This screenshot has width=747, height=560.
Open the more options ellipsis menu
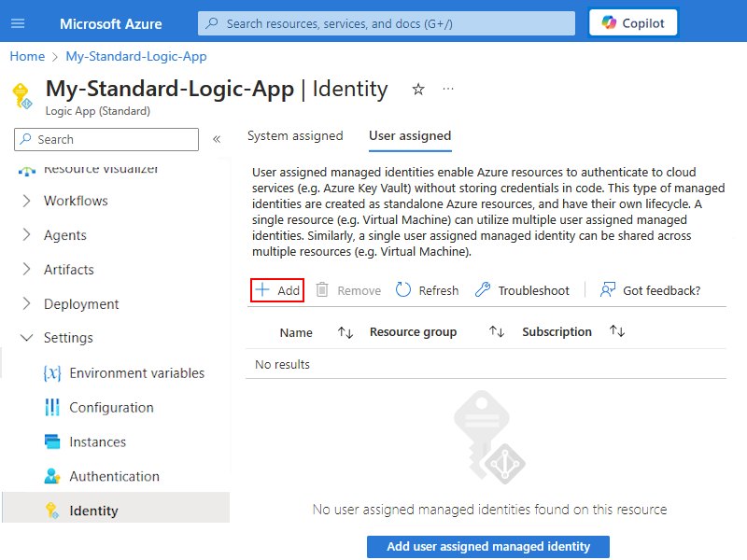click(448, 89)
